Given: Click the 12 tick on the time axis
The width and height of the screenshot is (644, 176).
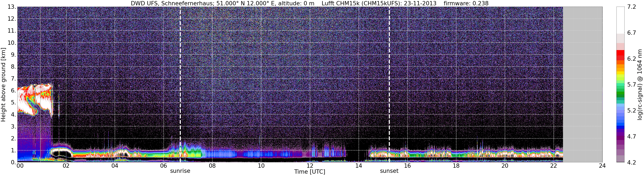Looking at the screenshot, I should click(x=310, y=166).
